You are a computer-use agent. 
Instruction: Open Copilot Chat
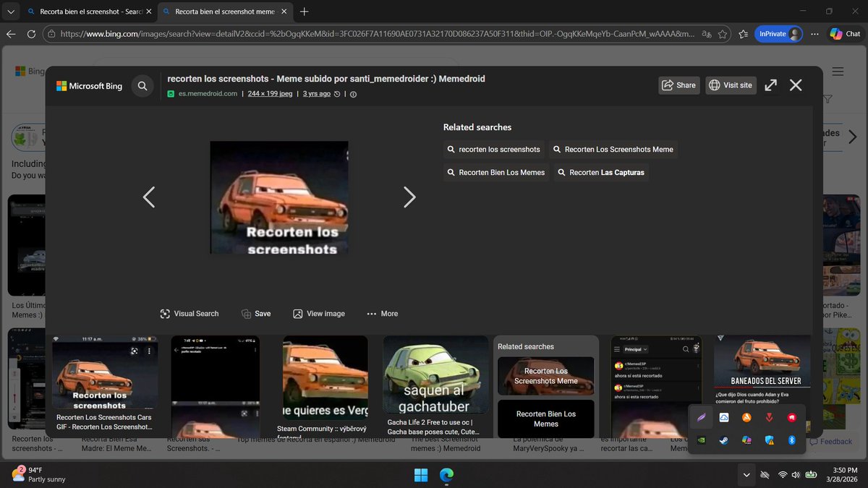(x=844, y=34)
